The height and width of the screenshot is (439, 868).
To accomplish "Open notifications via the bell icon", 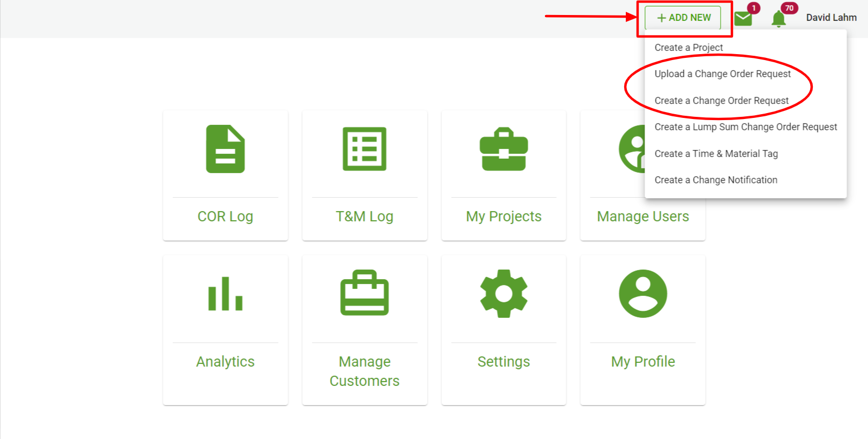I will 779,19.
